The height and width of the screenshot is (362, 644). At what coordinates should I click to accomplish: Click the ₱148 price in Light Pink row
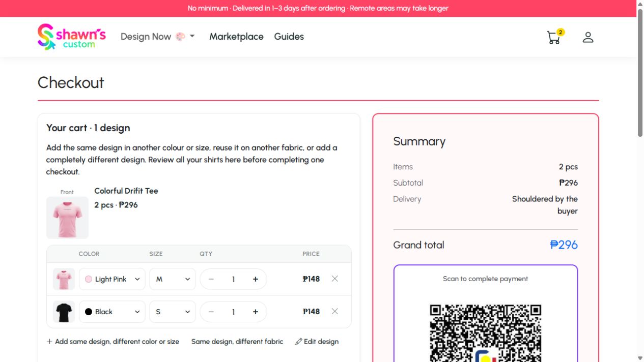click(x=311, y=279)
